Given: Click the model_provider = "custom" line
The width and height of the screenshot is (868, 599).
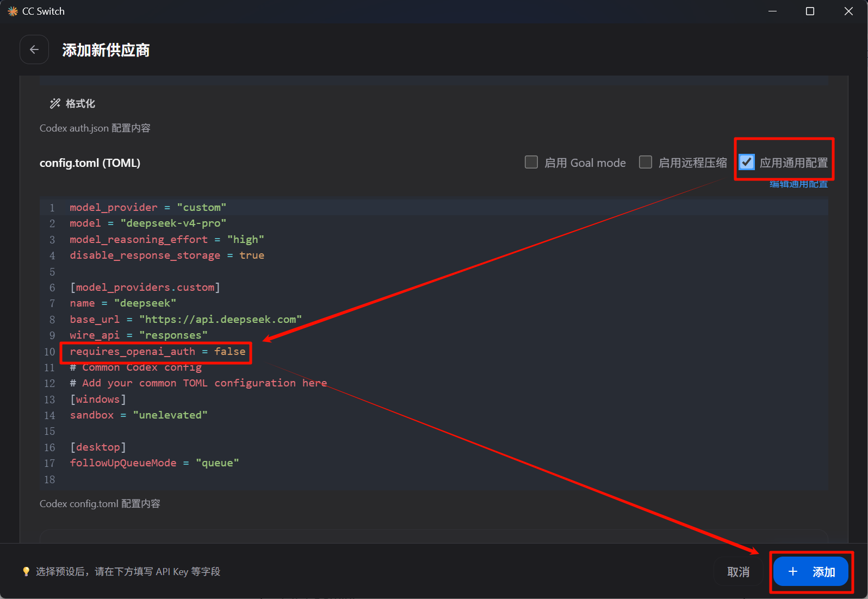Looking at the screenshot, I should [148, 208].
